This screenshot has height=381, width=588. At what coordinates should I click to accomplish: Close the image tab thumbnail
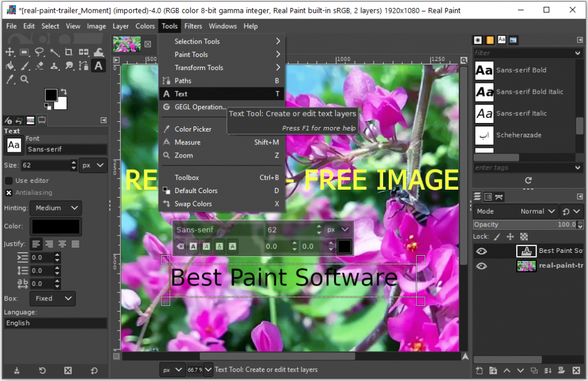(148, 44)
